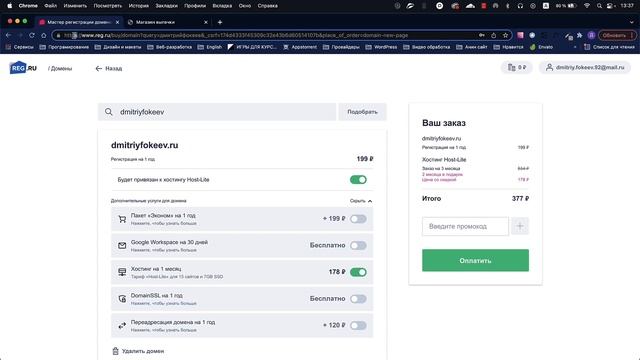The image size is (640, 360).
Task: Bookmark this page with the star icon
Action: pyautogui.click(x=505, y=36)
